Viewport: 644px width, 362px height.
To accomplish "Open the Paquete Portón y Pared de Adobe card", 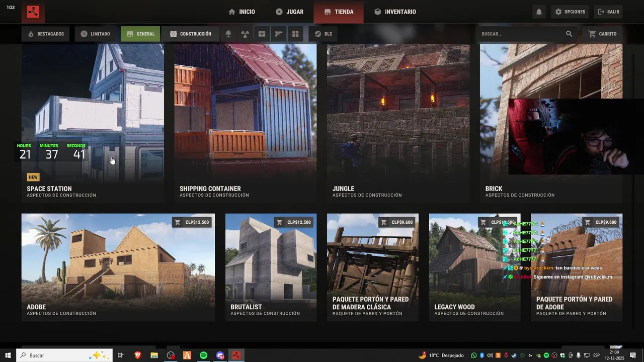I will tap(577, 267).
